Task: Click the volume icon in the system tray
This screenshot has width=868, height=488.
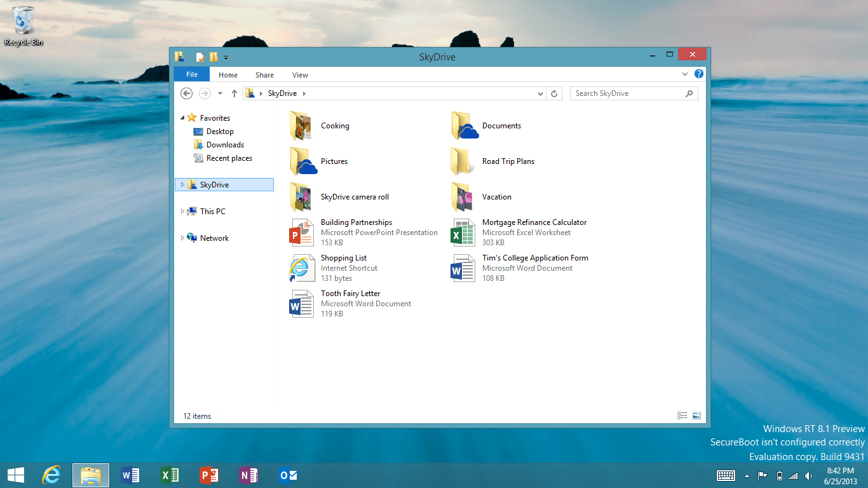Action: [x=808, y=475]
